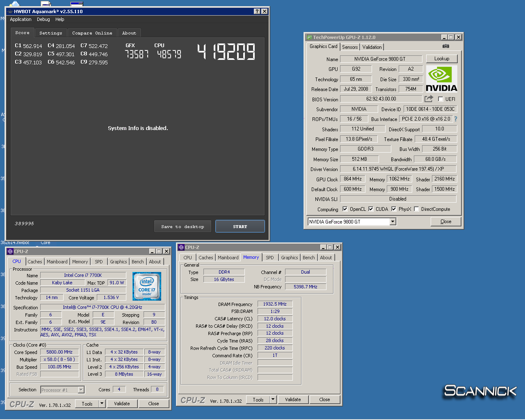
Task: Toggle the CUDA checkbox
Action: 371,209
